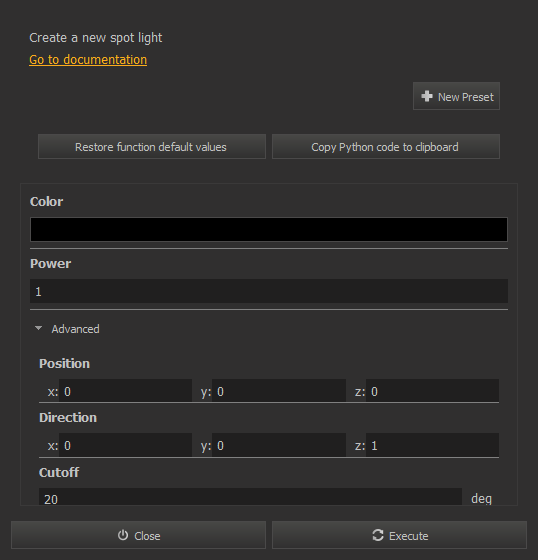
Task: Focus the Power input field
Action: (269, 291)
